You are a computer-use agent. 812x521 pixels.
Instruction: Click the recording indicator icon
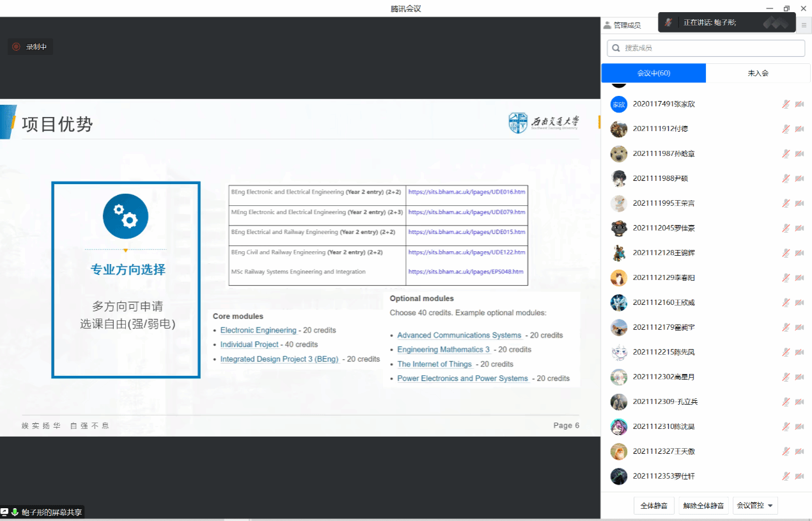click(x=17, y=47)
